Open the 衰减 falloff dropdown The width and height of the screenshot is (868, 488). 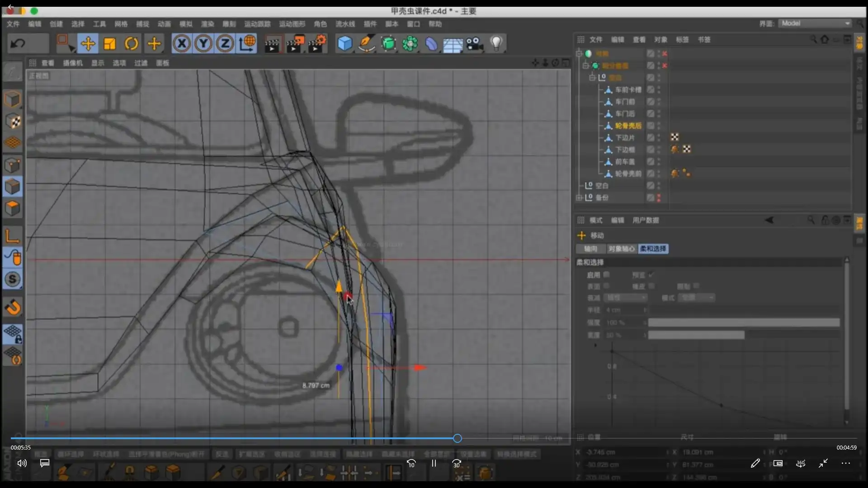(625, 297)
